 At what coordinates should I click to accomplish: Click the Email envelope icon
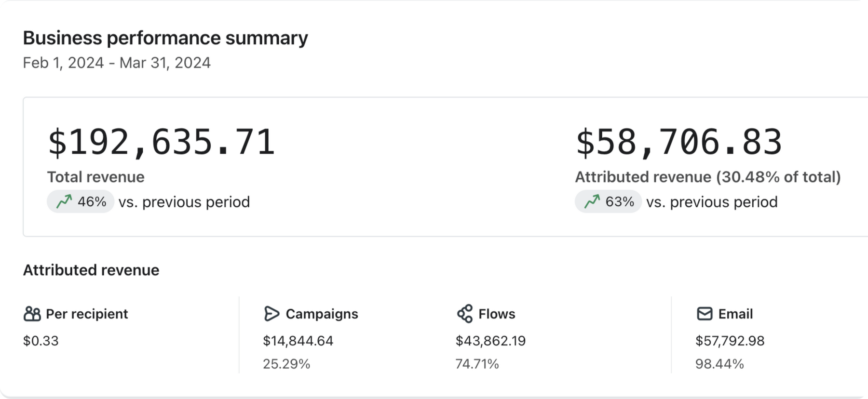click(x=705, y=314)
